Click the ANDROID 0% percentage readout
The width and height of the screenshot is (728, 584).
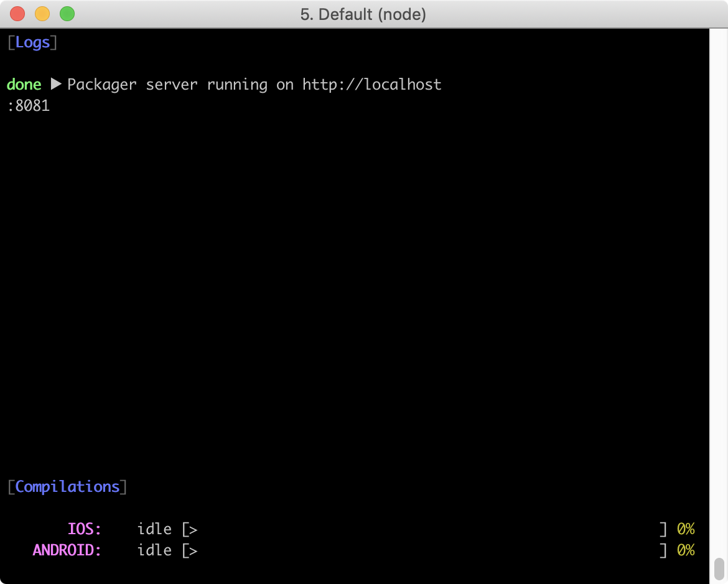pyautogui.click(x=687, y=550)
